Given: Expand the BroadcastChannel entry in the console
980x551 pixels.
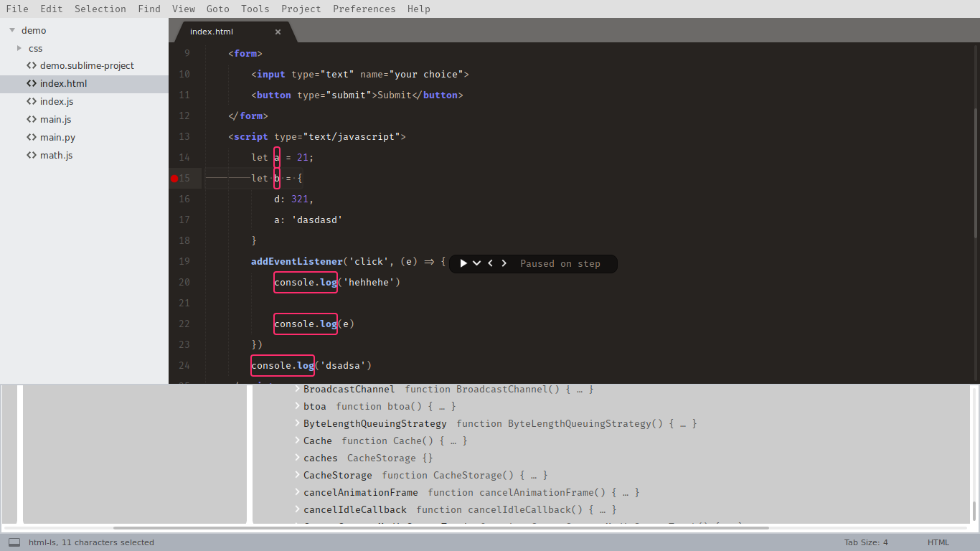Looking at the screenshot, I should (296, 389).
